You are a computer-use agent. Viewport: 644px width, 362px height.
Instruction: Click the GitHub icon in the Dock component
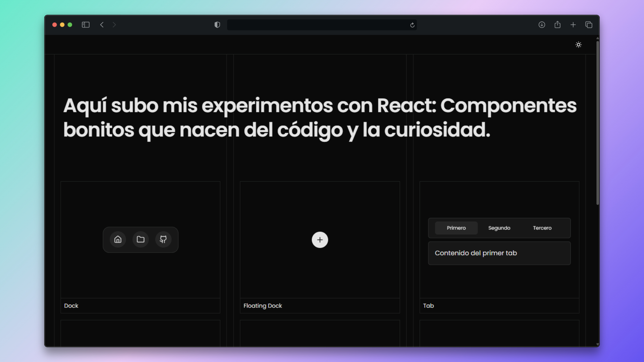(x=163, y=239)
